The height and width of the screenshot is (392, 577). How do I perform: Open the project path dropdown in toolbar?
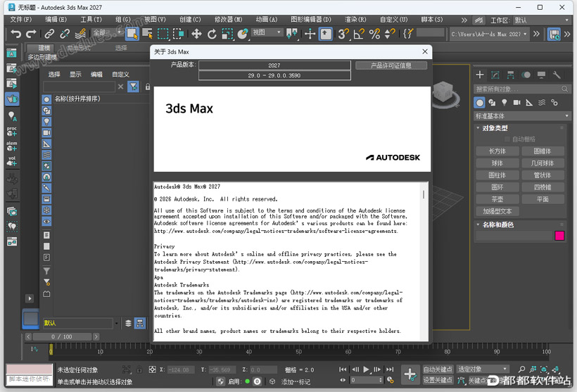point(489,34)
